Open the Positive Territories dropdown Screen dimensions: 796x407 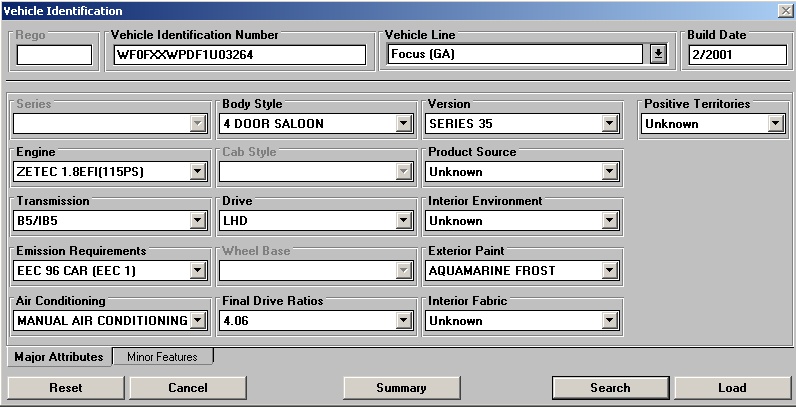pos(775,124)
